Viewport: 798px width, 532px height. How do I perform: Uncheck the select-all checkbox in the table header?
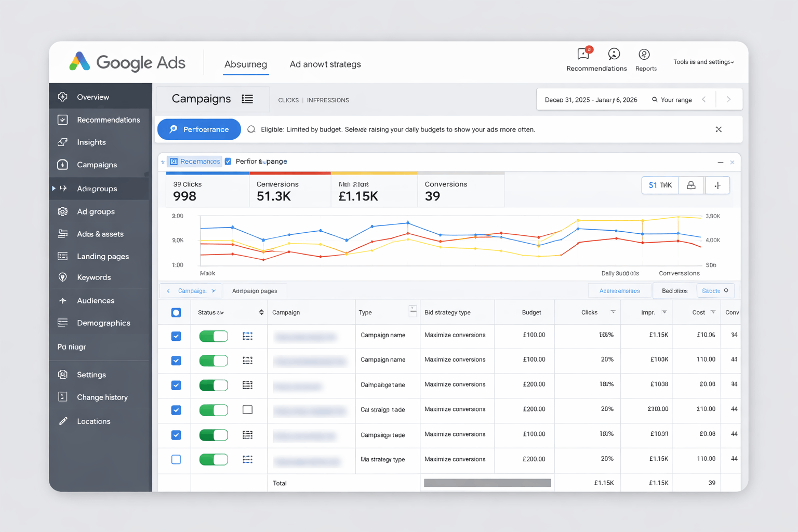click(176, 312)
